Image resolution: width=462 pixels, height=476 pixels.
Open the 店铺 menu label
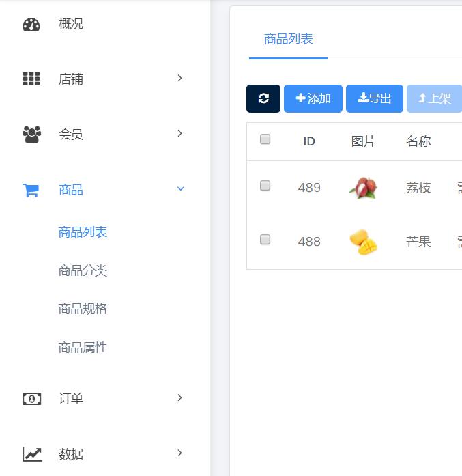click(x=71, y=79)
